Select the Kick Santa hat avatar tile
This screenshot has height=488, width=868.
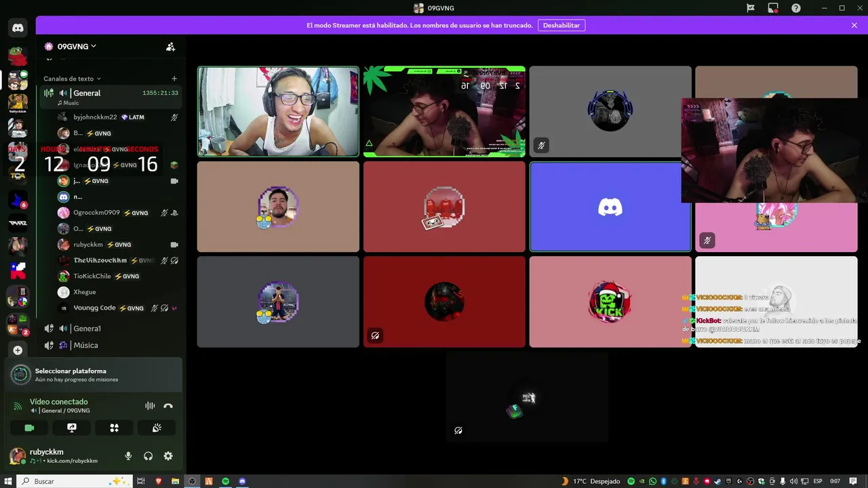(x=610, y=302)
